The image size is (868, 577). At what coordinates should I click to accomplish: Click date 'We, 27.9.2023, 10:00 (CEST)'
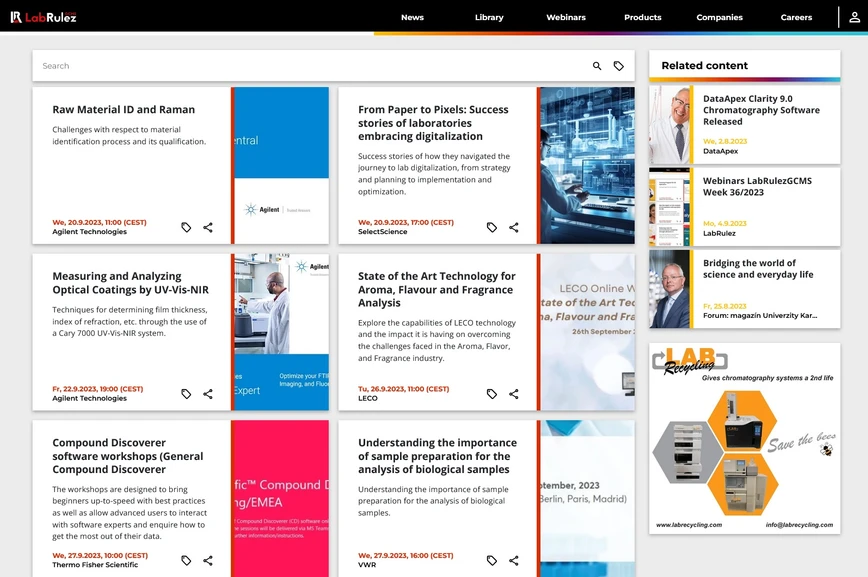(x=100, y=555)
